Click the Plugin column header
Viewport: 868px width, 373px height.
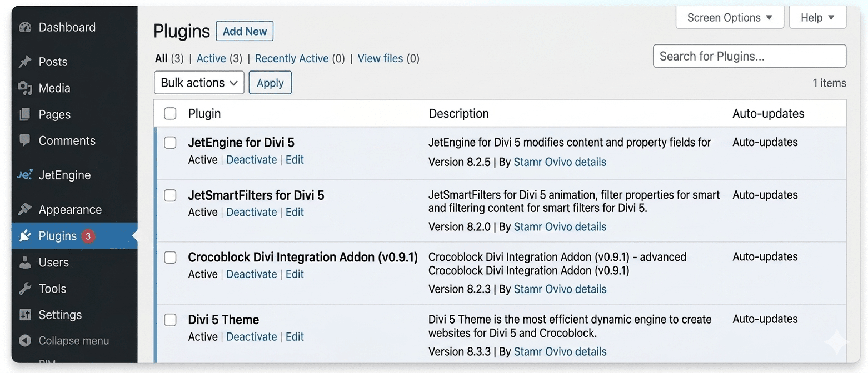point(204,113)
